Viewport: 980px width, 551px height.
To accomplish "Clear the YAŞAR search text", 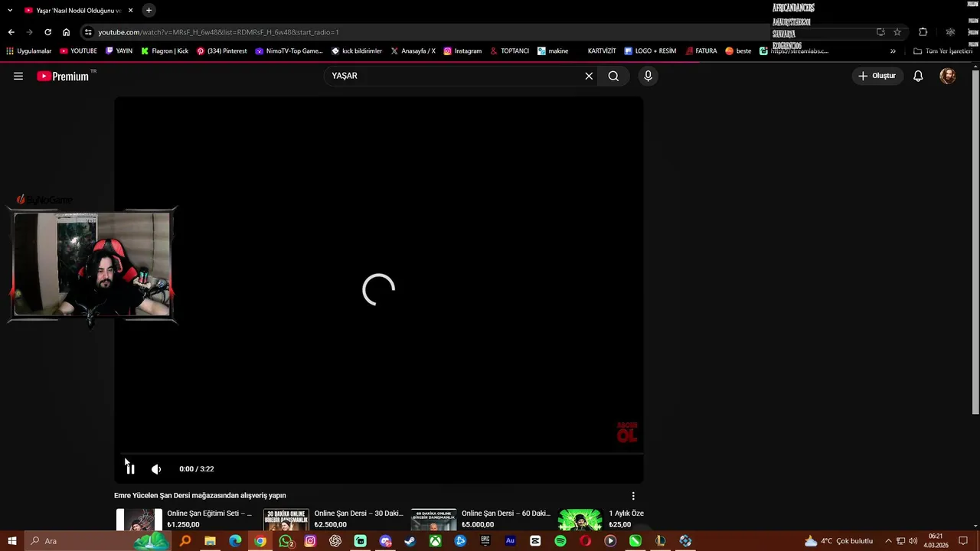I will point(589,76).
